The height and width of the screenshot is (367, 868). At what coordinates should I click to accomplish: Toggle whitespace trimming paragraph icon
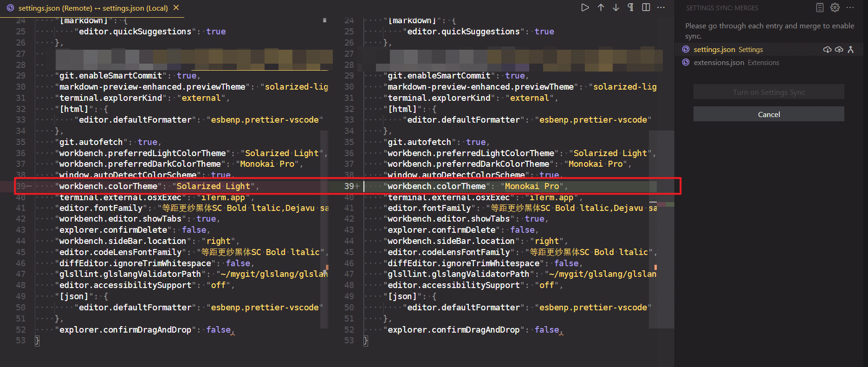(x=631, y=7)
